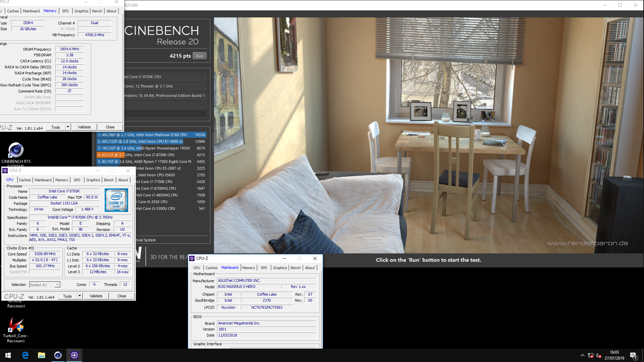This screenshot has height=362, width=644.
Task: Switch to Caches tab in Memory window
Action: coord(13,11)
